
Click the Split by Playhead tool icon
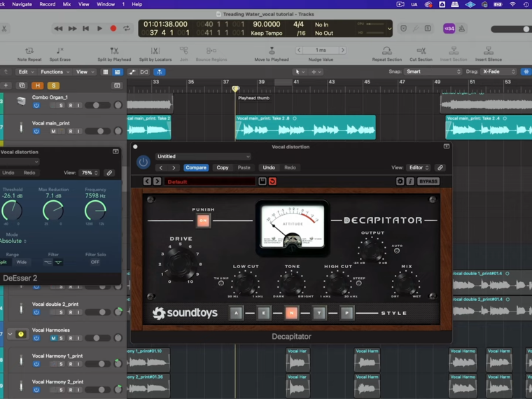pyautogui.click(x=113, y=51)
